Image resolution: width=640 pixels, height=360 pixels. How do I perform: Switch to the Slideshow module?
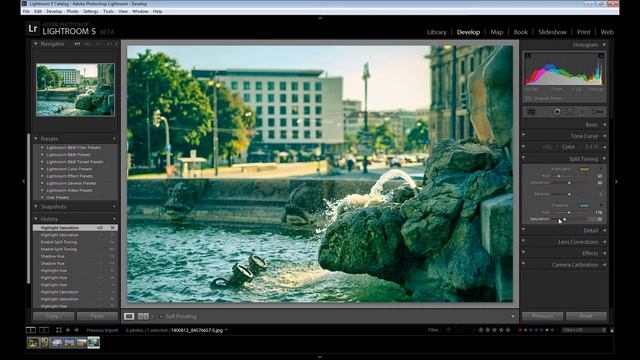click(552, 32)
